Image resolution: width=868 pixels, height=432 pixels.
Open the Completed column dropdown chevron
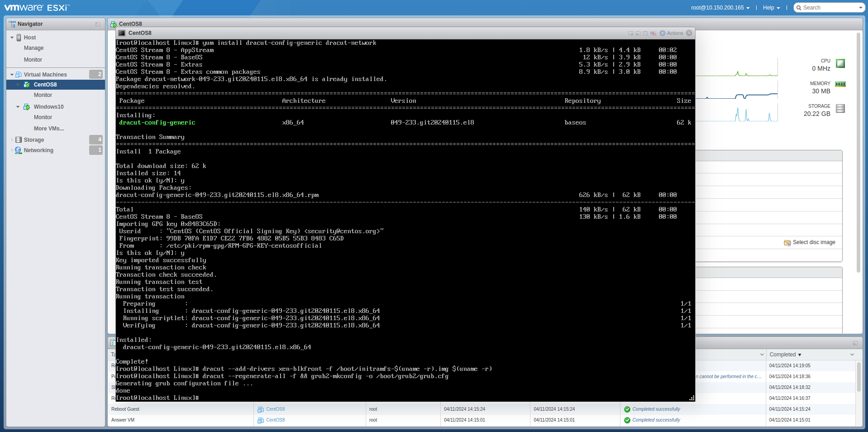852,355
